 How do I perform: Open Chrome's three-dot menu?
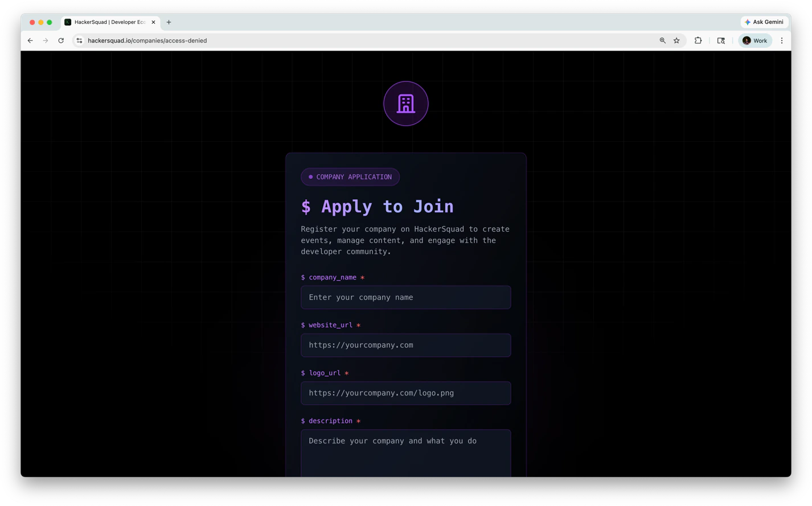coord(782,40)
